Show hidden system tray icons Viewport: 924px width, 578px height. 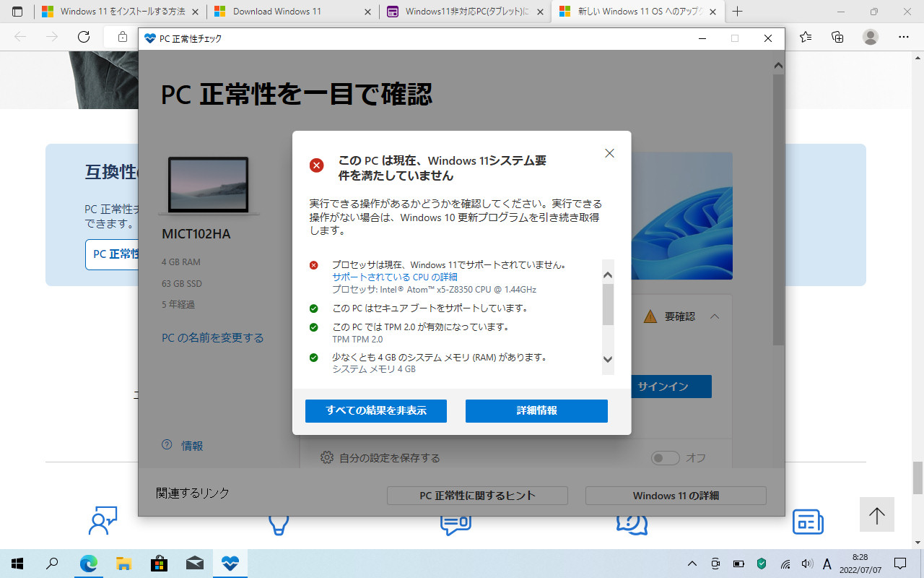(692, 564)
